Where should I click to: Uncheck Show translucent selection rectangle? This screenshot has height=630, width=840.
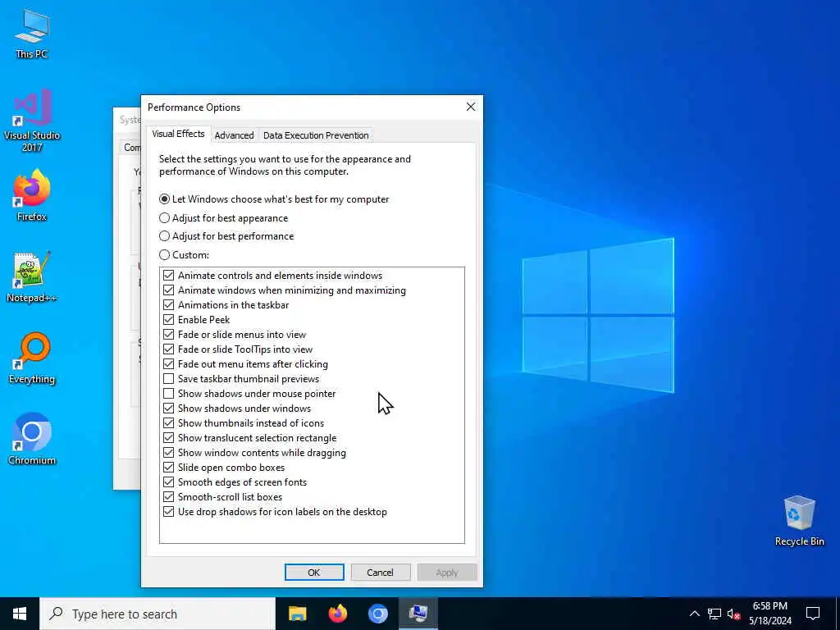168,438
